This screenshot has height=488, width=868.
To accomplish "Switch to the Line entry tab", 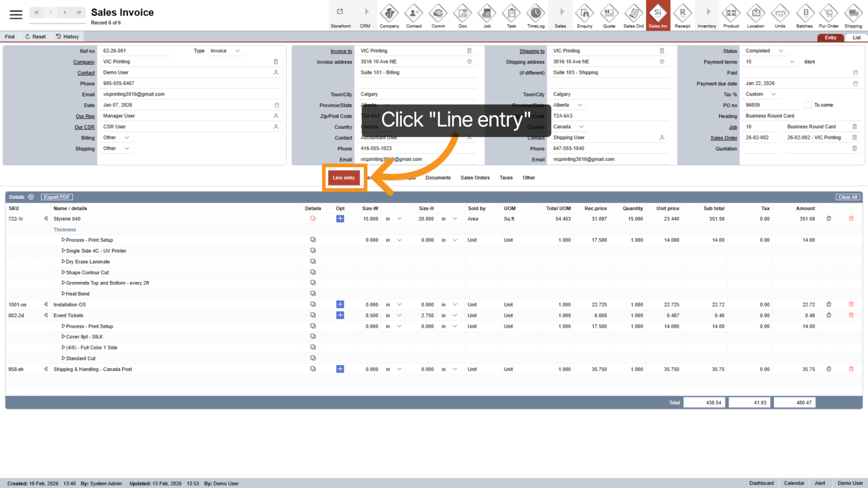I will (x=344, y=178).
